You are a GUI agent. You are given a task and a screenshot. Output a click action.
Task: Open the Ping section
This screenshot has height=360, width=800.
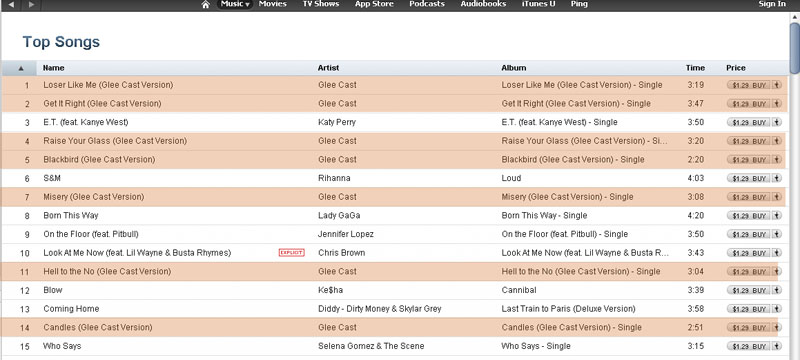[x=579, y=4]
